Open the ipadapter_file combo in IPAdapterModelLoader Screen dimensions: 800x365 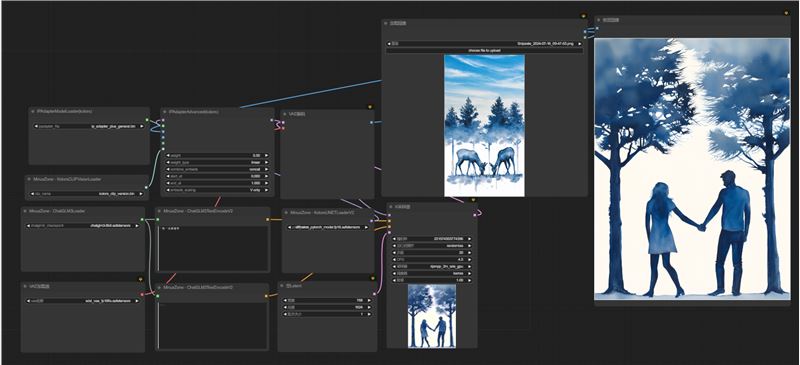(x=88, y=126)
